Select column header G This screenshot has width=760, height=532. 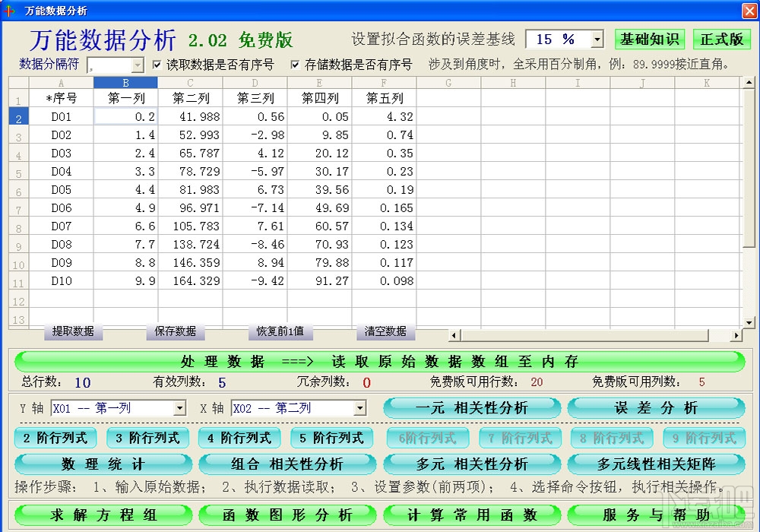[x=448, y=83]
